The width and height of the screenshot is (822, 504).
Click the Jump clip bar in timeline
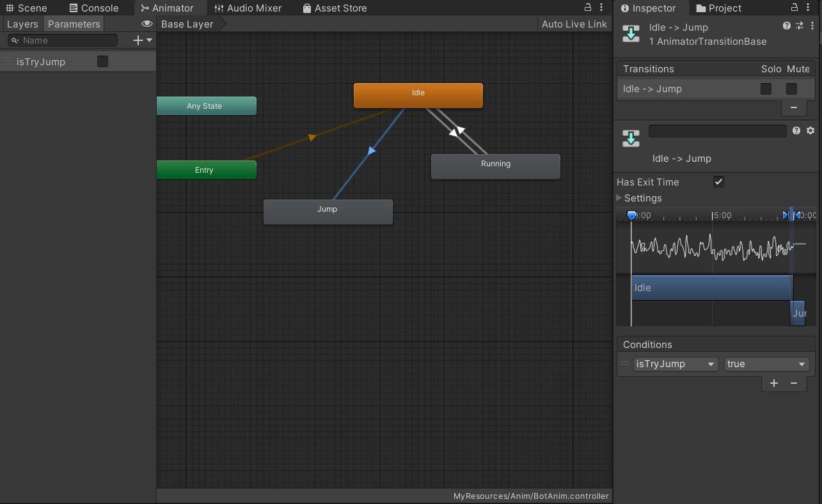(798, 313)
